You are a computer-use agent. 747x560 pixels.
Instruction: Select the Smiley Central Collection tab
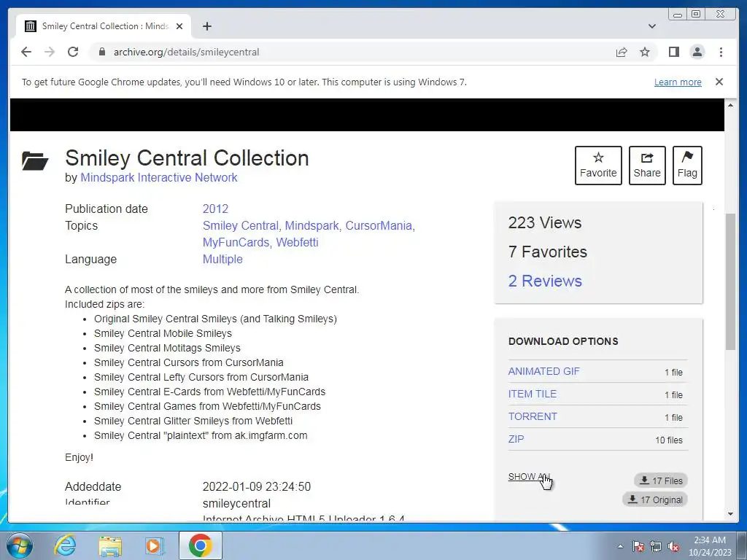[x=104, y=26]
